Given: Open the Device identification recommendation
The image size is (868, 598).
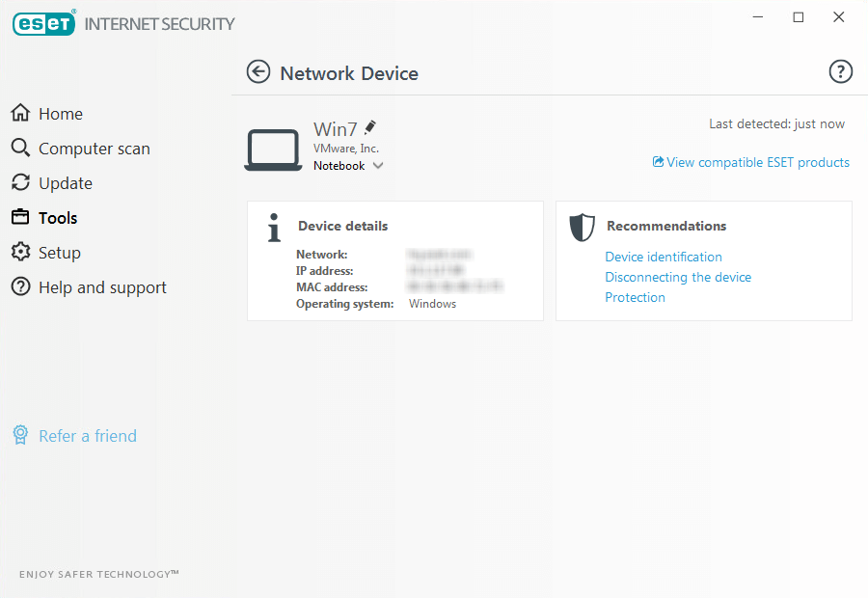Looking at the screenshot, I should 664,257.
